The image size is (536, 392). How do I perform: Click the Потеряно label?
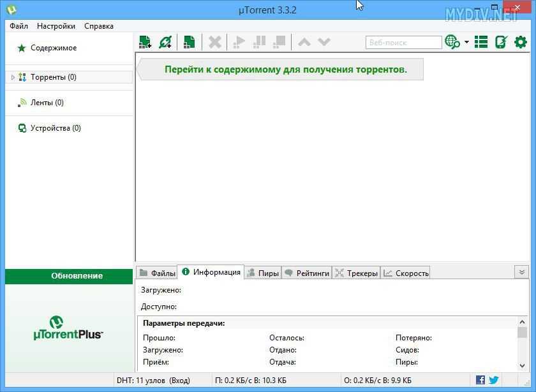click(x=413, y=338)
